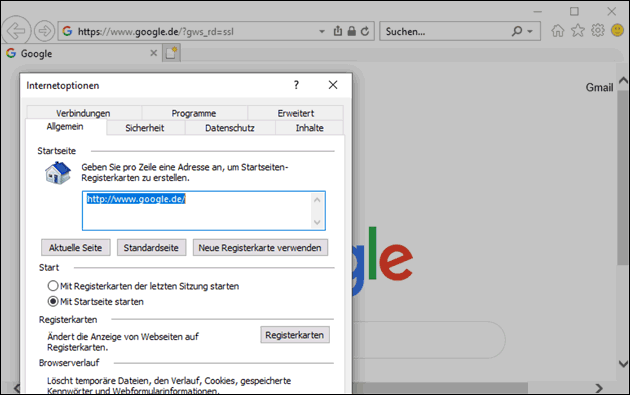Screen dimensions: 630x395
Task: Select the Allgemein tab
Action: (x=65, y=127)
